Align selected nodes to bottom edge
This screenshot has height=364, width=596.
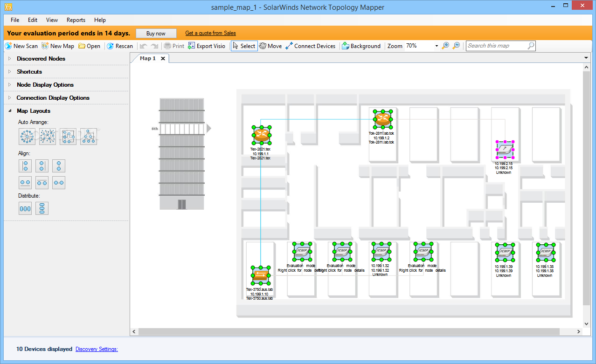coord(25,183)
